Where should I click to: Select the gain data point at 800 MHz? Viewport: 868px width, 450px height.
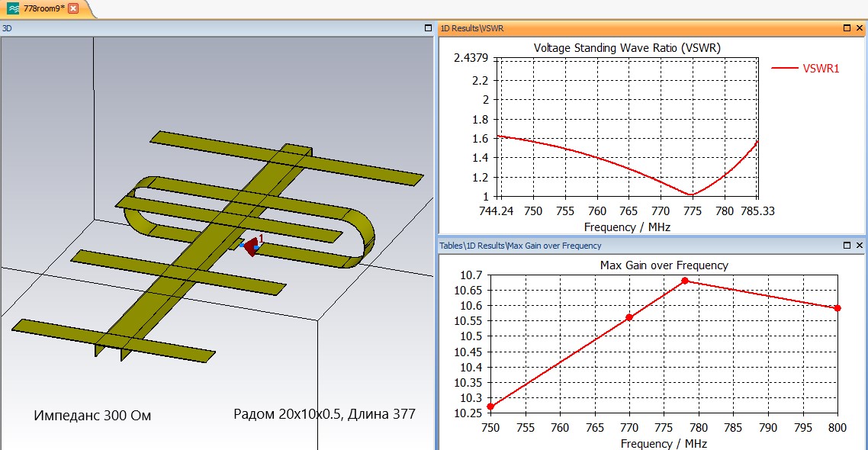pyautogui.click(x=837, y=307)
